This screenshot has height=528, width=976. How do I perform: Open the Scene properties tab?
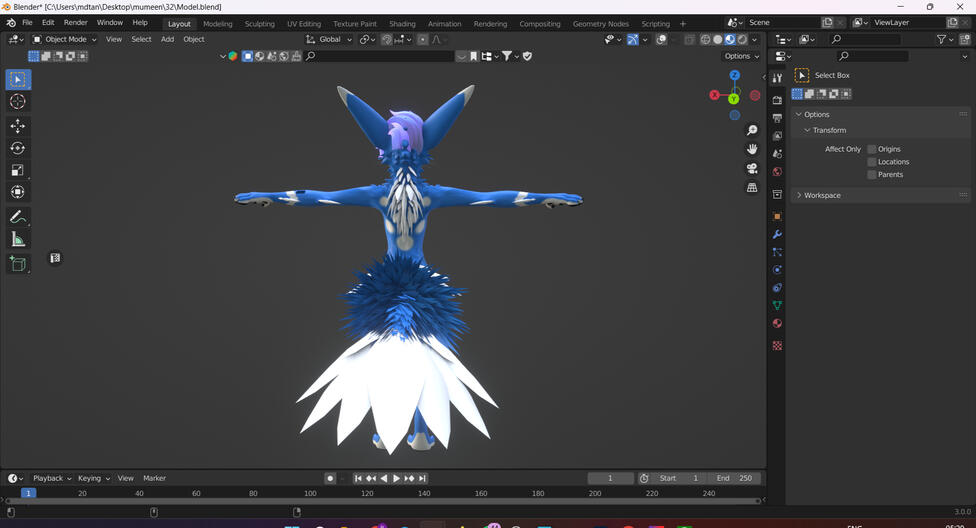(777, 153)
